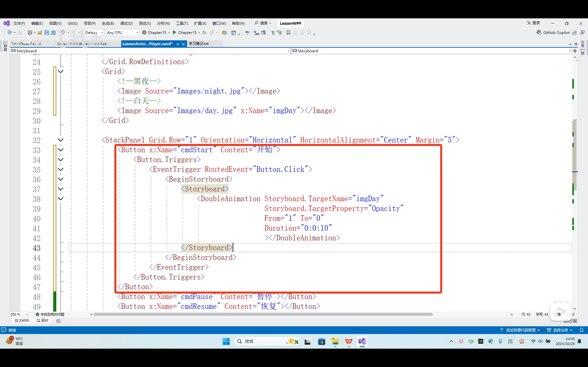The width and height of the screenshot is (588, 367).
Task: Start debugging with green Chapter15 play button
Action: pyautogui.click(x=174, y=32)
